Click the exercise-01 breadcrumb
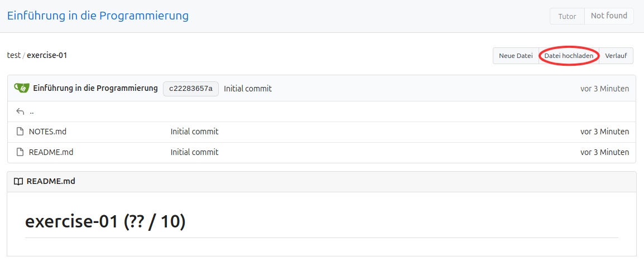Screen dimensions: 644x262 coord(47,55)
